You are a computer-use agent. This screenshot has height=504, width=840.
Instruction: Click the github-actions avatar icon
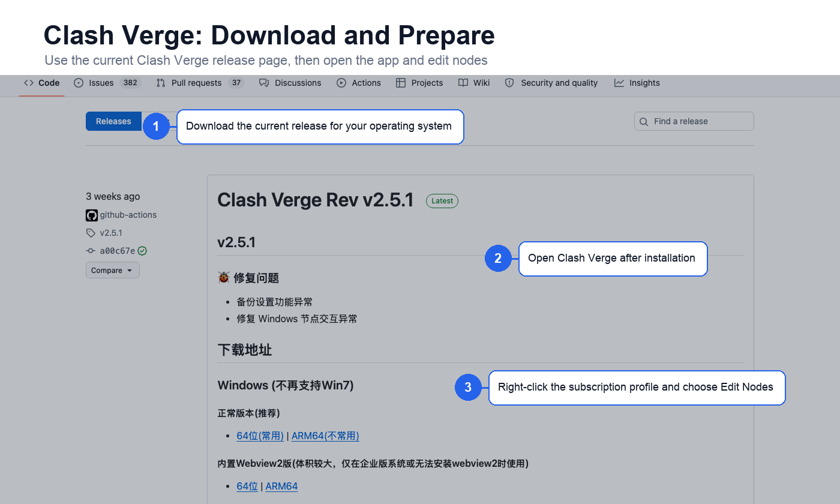click(92, 215)
